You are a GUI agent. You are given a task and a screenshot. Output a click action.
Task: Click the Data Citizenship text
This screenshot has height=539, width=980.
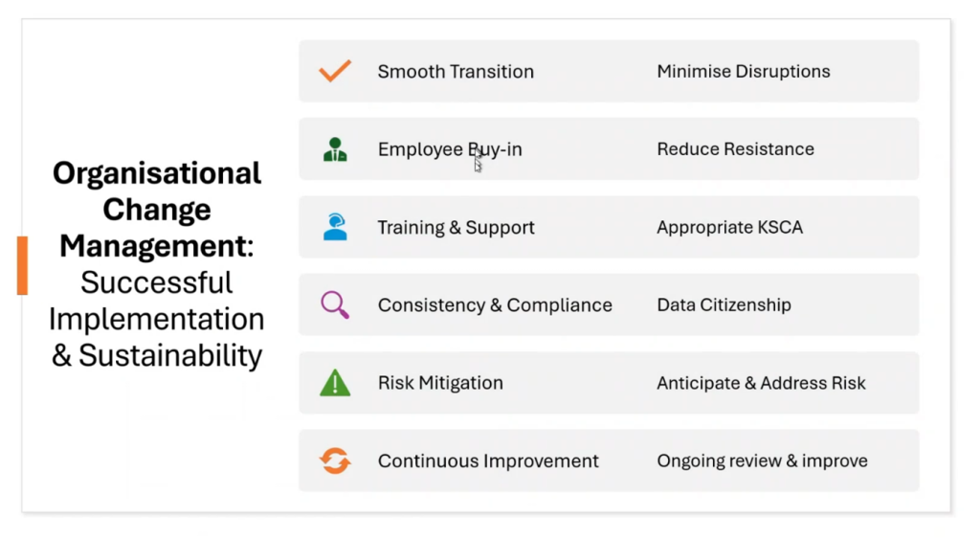click(x=724, y=305)
